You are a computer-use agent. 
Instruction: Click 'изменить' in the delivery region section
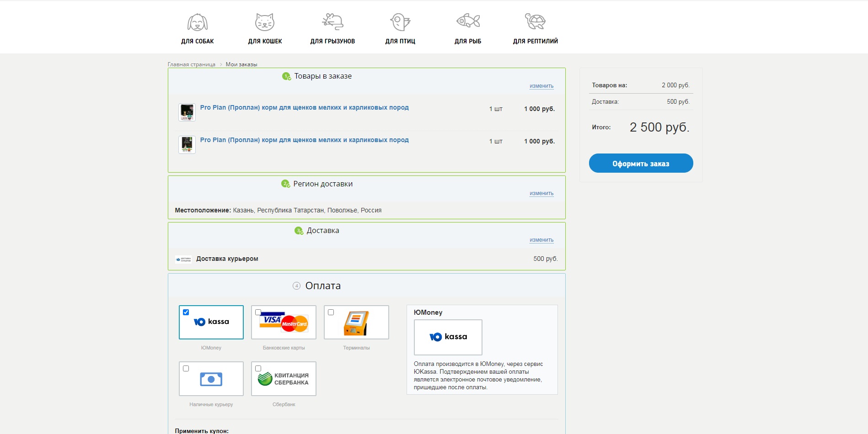(541, 193)
